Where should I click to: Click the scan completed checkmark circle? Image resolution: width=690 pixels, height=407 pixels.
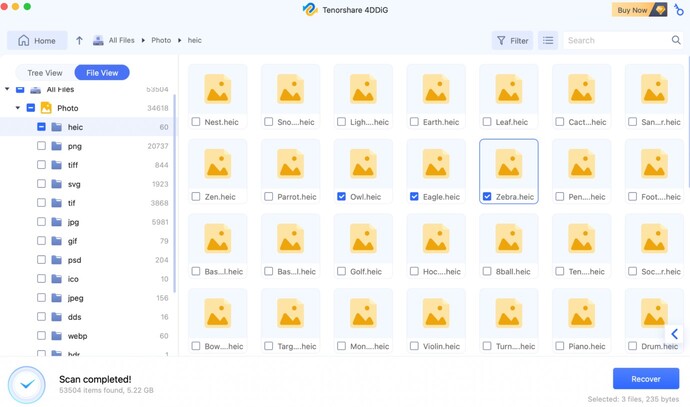pyautogui.click(x=27, y=385)
